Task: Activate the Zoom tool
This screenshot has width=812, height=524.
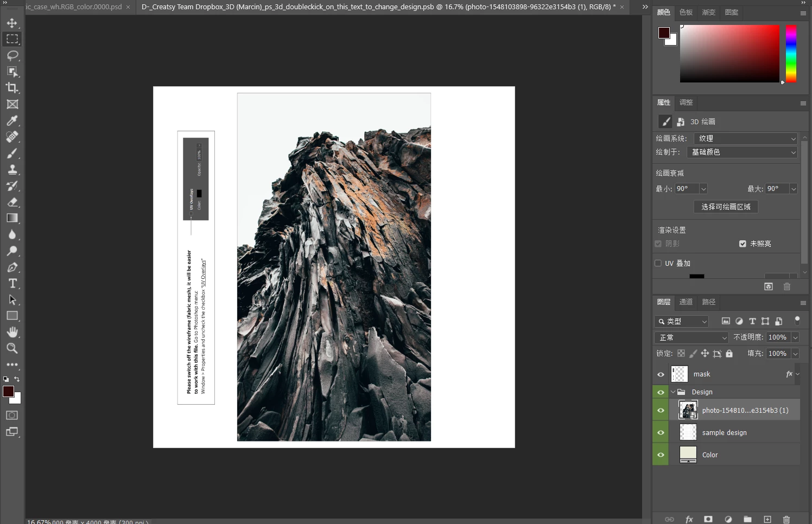Action: click(12, 348)
